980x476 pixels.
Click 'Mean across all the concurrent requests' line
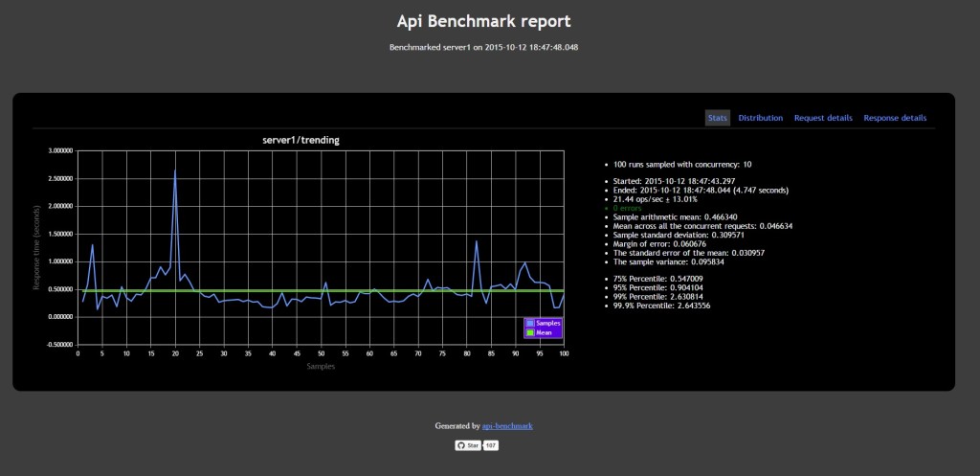[x=703, y=226]
